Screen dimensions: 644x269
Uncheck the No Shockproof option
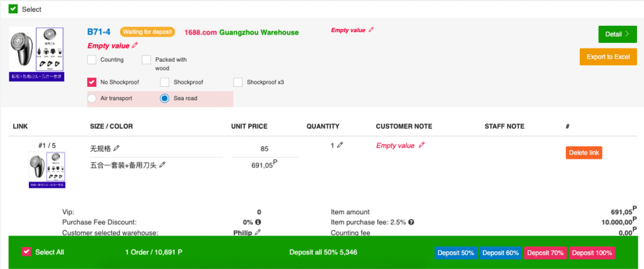[x=92, y=82]
